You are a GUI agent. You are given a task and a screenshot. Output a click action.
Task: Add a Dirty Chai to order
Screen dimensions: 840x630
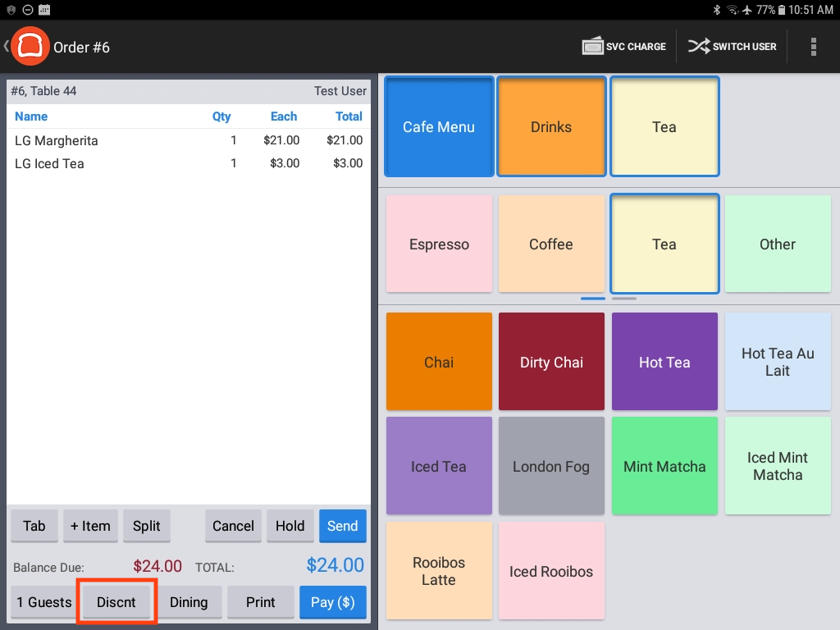pyautogui.click(x=551, y=362)
